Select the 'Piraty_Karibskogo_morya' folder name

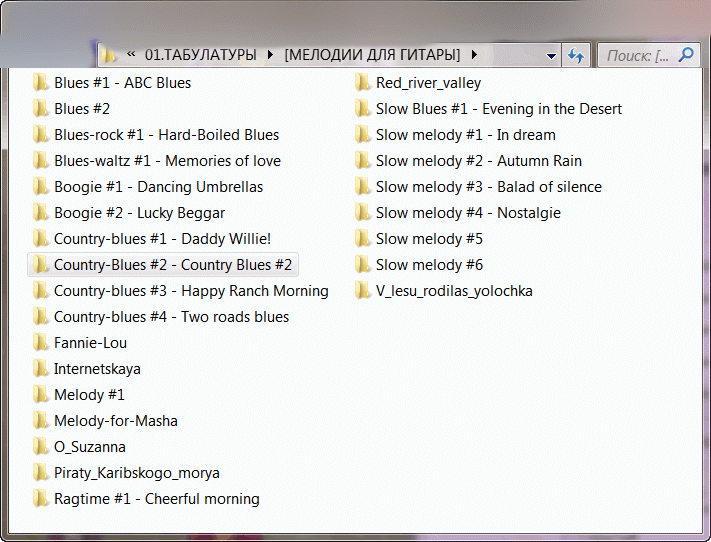click(x=137, y=473)
